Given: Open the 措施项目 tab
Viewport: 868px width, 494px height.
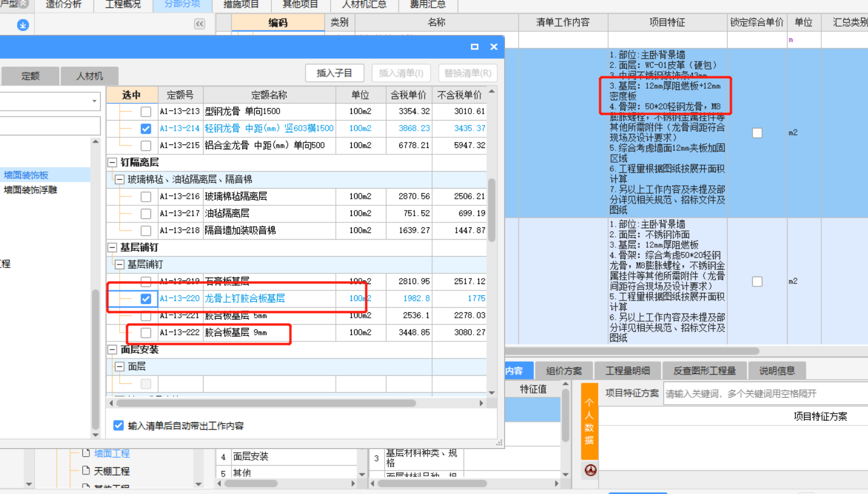Looking at the screenshot, I should pyautogui.click(x=241, y=5).
